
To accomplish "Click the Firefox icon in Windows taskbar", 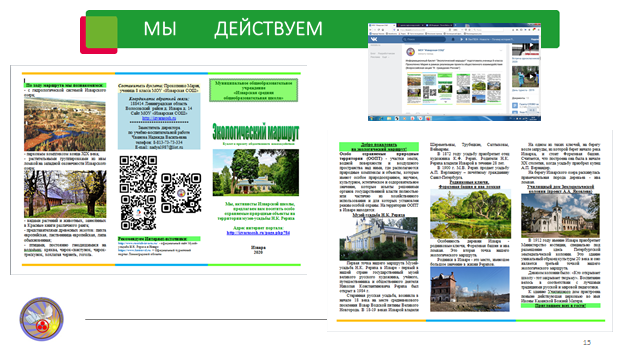I will coord(428,118).
